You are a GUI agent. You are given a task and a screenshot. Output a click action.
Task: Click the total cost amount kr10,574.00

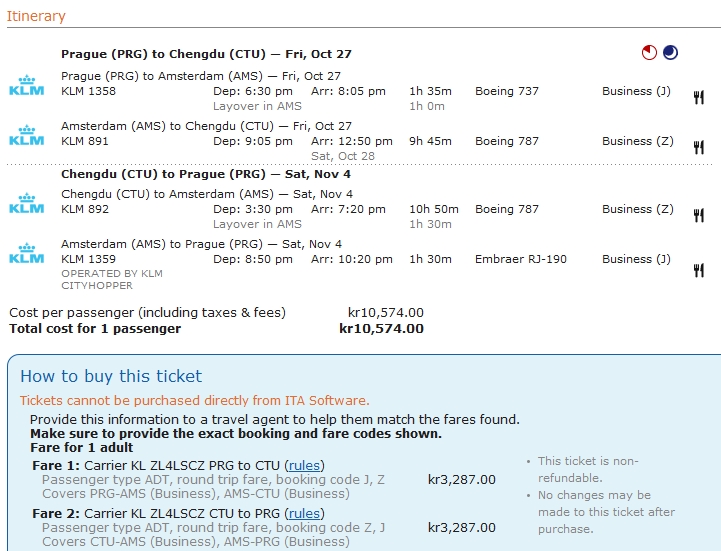[x=381, y=328]
